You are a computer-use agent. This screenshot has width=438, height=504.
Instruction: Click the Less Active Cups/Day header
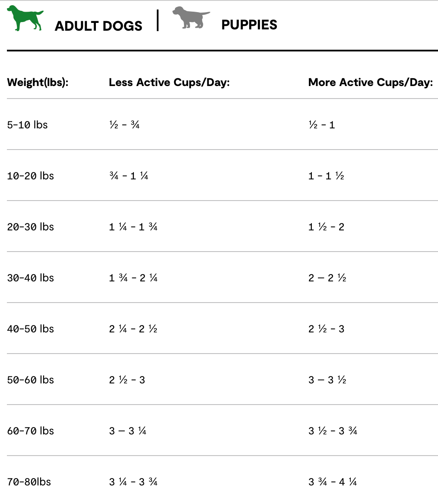point(169,83)
